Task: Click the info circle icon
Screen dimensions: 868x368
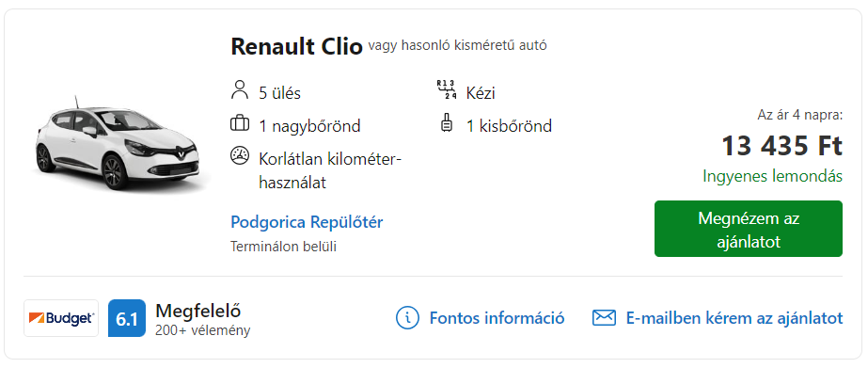Action: 407,317
